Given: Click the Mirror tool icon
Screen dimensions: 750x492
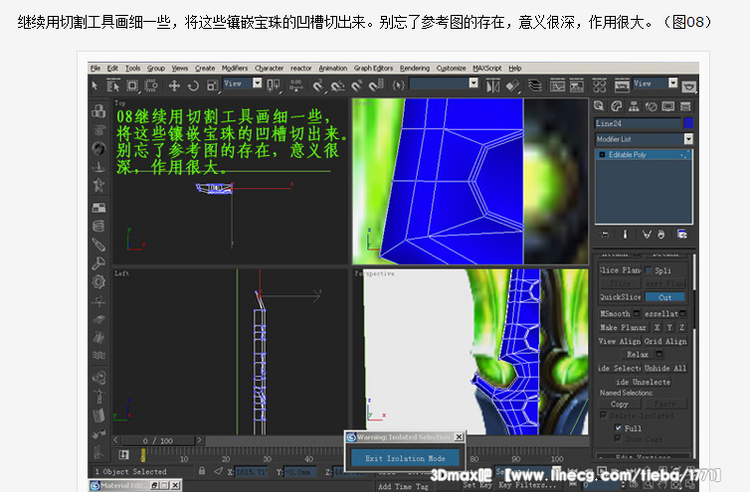Looking at the screenshot, I should (493, 86).
